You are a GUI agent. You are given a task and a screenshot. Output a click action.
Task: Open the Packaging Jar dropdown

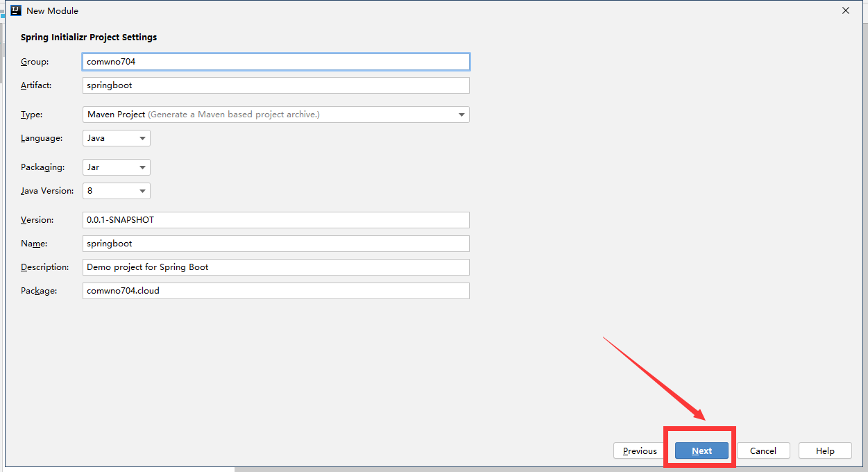116,167
